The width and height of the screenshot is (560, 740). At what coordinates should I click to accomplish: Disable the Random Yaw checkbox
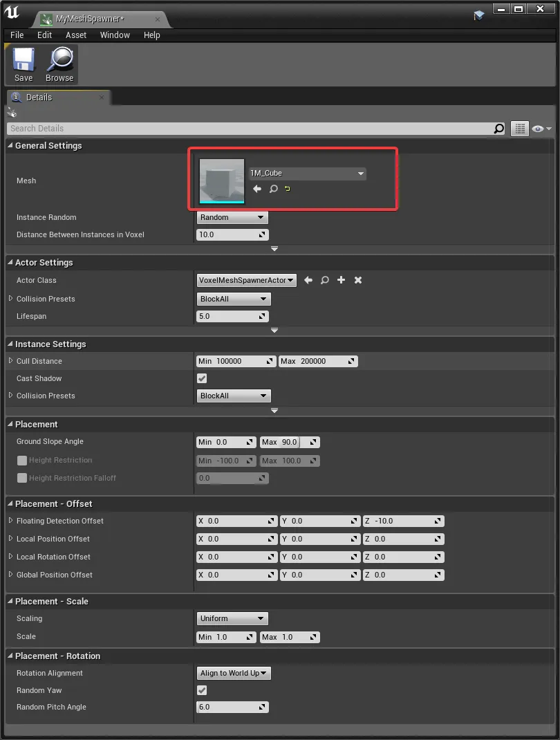pos(202,690)
